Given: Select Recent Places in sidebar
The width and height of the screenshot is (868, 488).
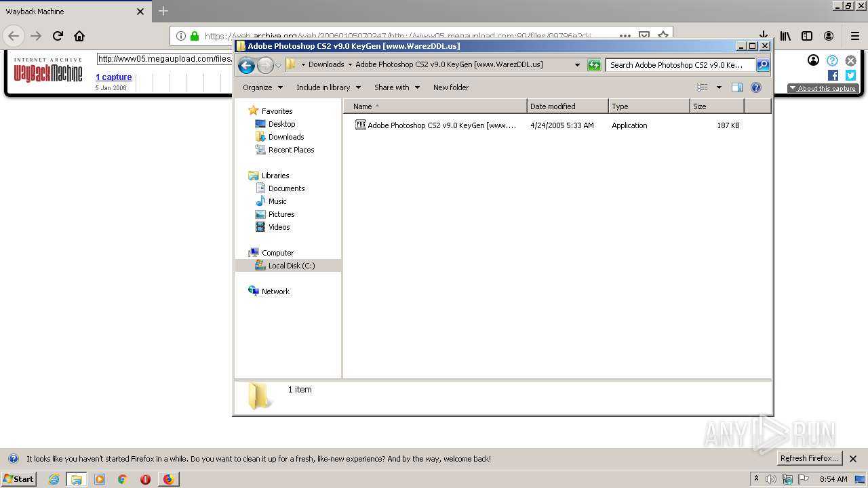Looking at the screenshot, I should coord(291,150).
